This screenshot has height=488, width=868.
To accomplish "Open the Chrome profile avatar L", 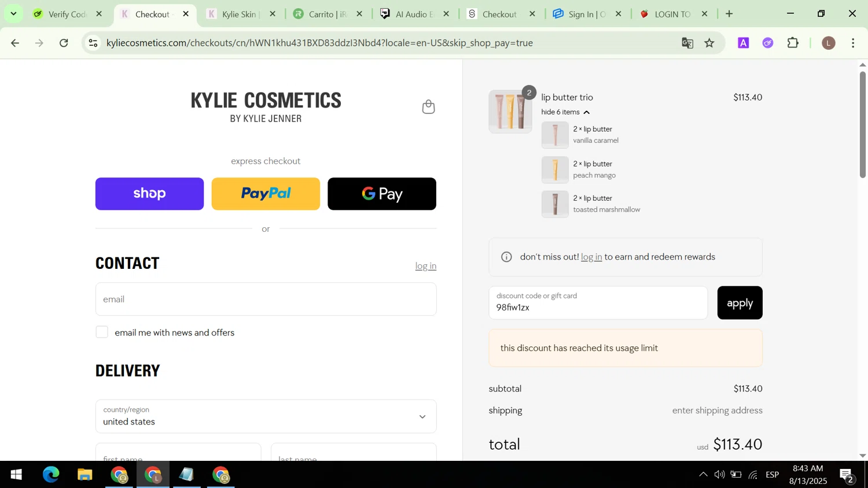I will [x=829, y=43].
